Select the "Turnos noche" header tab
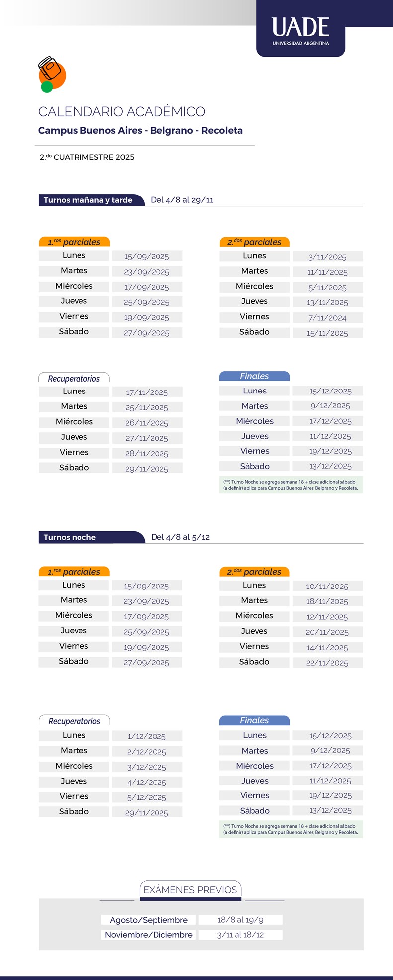This screenshot has width=393, height=980. point(70,537)
